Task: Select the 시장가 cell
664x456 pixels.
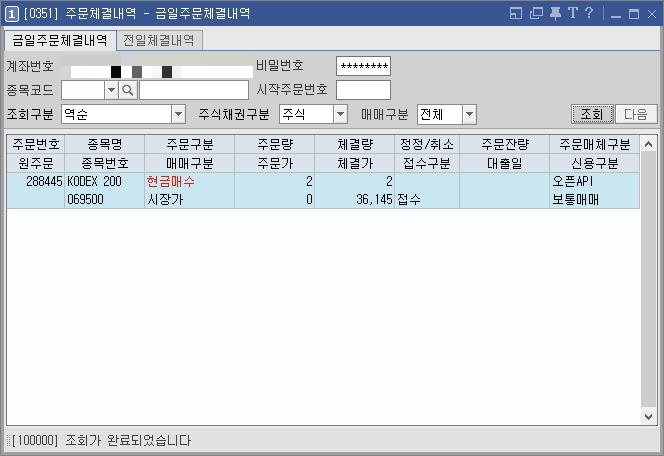Action: pos(190,199)
